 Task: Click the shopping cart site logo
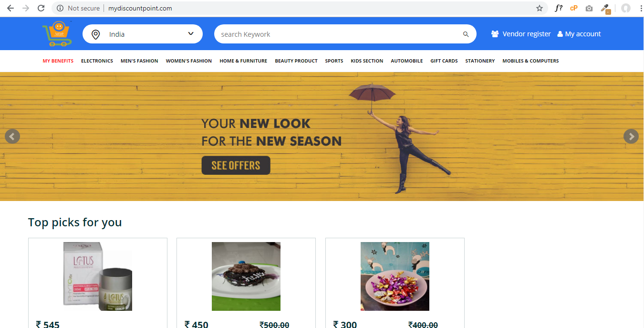click(x=57, y=33)
